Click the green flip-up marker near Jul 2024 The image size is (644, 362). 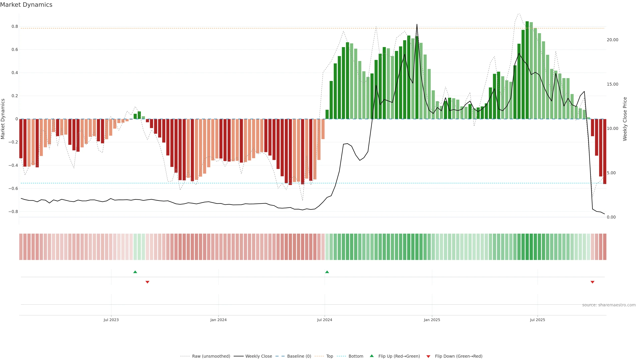pyautogui.click(x=327, y=272)
